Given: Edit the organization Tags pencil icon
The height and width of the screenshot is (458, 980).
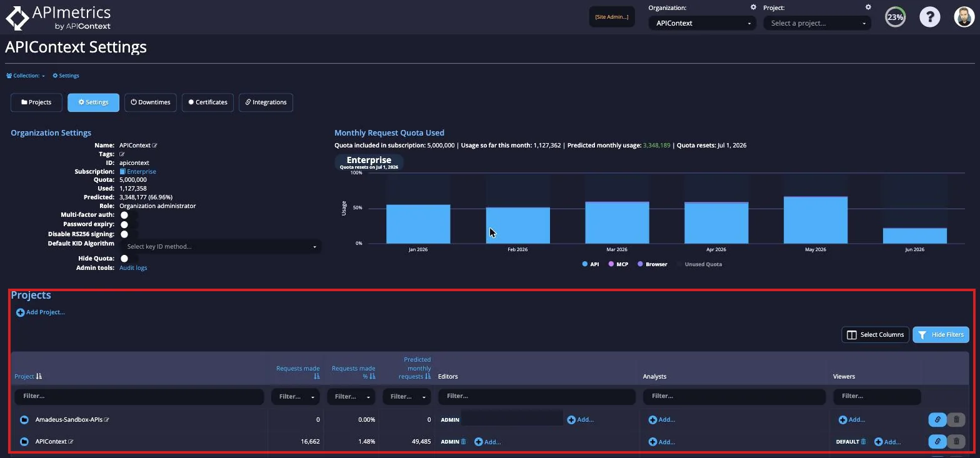Looking at the screenshot, I should 122,154.
